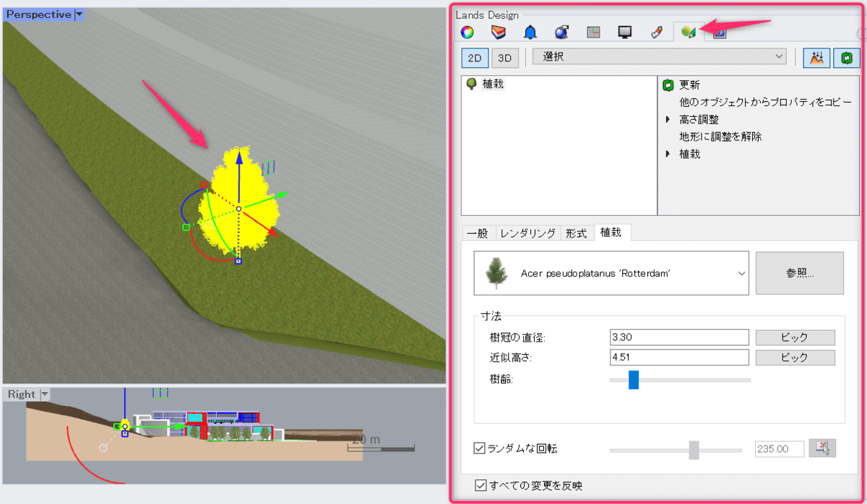Uncheck すべての変更を反映 checkbox

(x=480, y=486)
